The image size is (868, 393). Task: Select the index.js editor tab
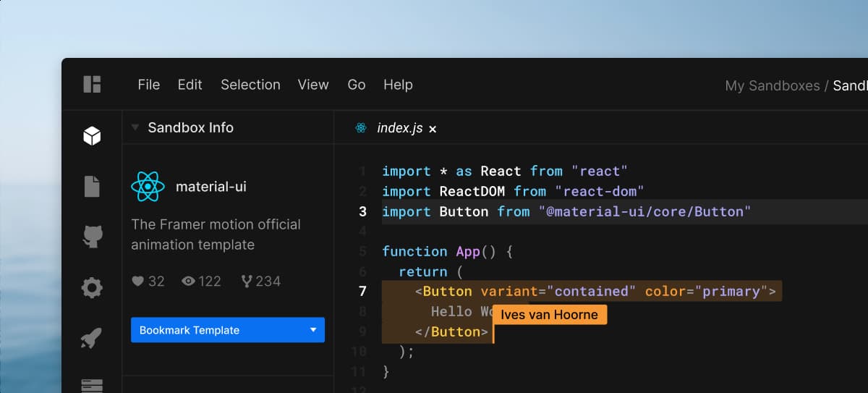pos(399,128)
